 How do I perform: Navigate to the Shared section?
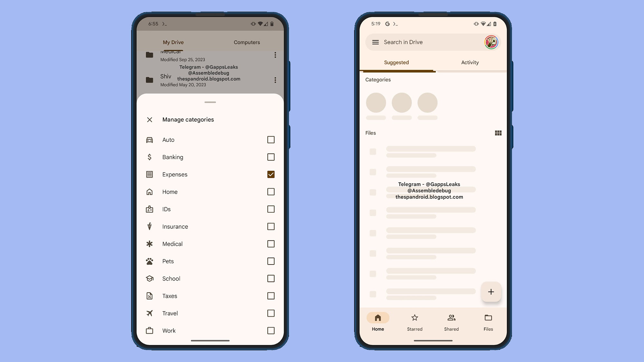click(x=451, y=321)
